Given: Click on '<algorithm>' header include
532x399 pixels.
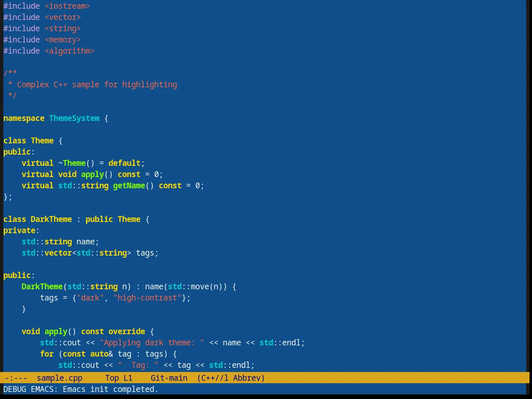Looking at the screenshot, I should 69,51.
